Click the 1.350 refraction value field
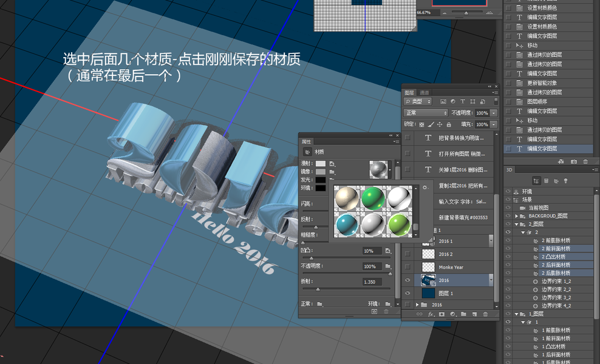600x364 pixels. pos(372,281)
